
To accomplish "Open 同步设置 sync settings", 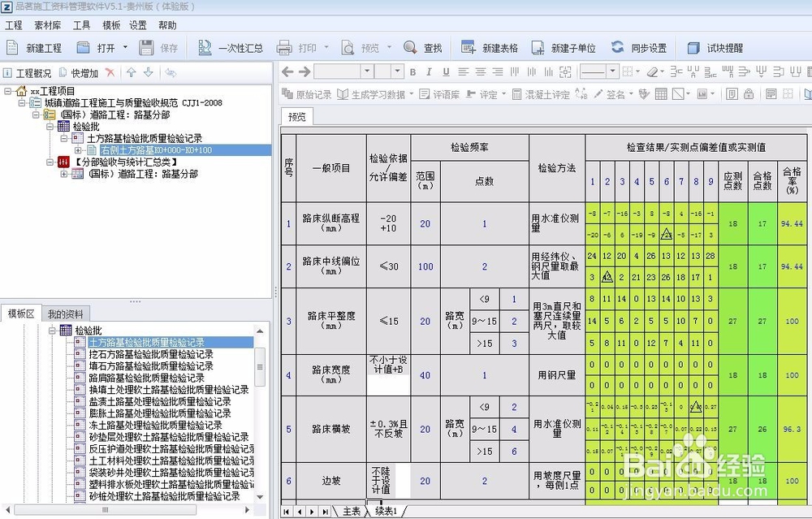I will click(638, 48).
